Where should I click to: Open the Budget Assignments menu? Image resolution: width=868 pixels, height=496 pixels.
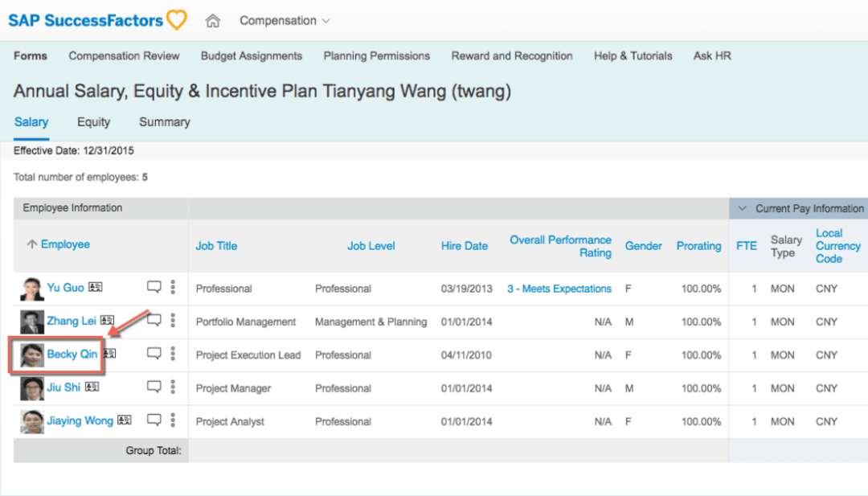point(250,55)
